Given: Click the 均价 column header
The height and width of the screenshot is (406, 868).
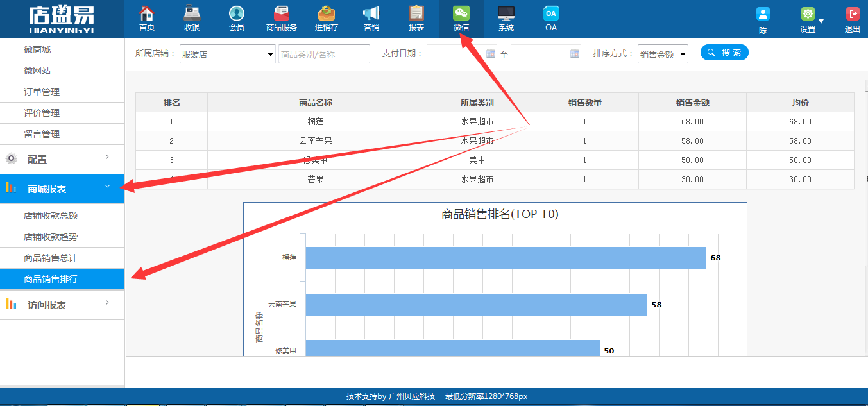Looking at the screenshot, I should (801, 103).
